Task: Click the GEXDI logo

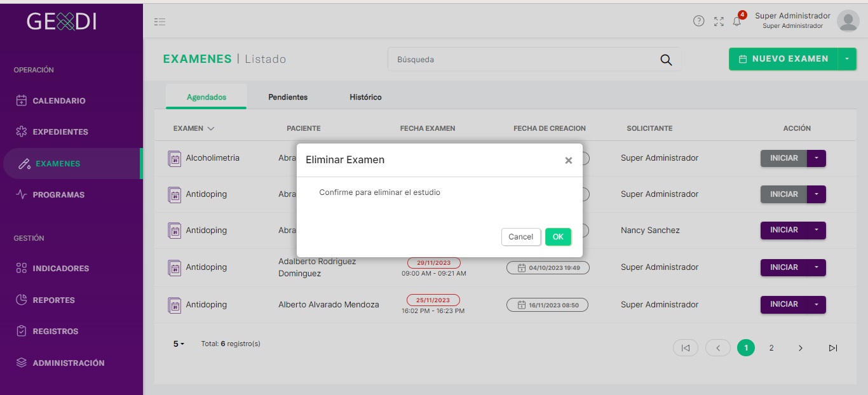Action: click(62, 22)
